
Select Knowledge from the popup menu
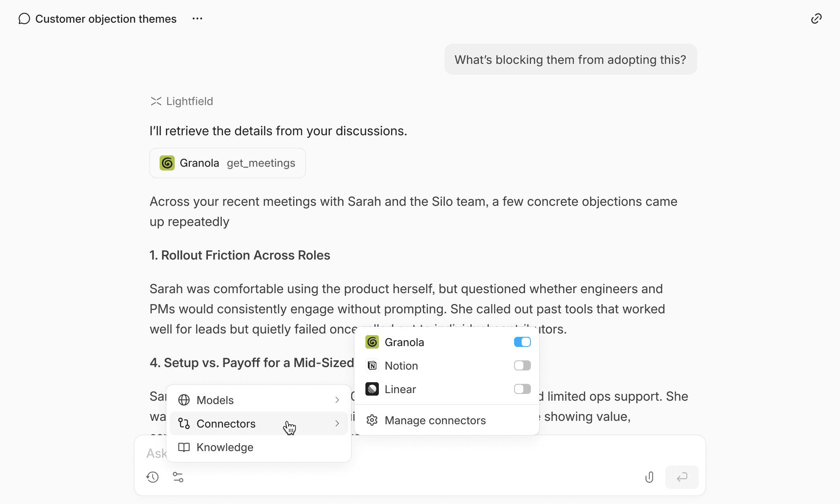point(225,447)
